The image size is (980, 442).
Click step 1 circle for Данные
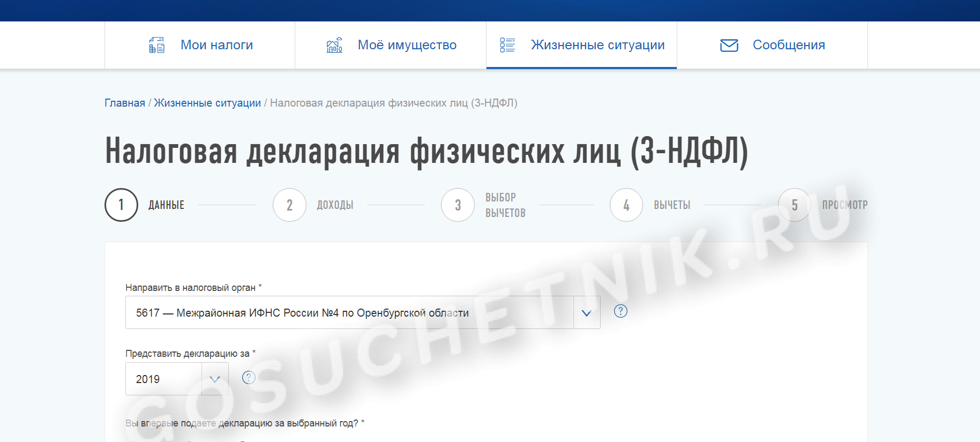pyautogui.click(x=121, y=205)
